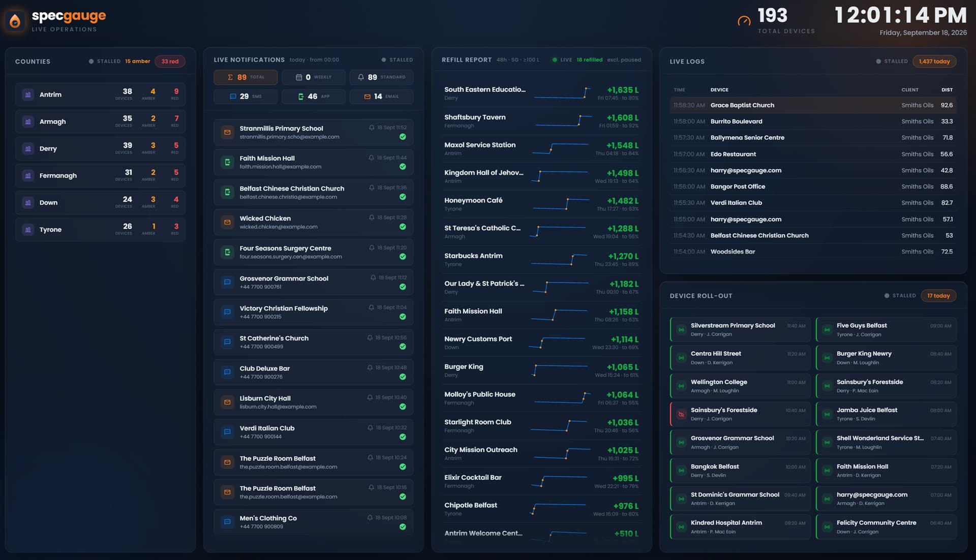Filter notifications by 14 Email
This screenshot has width=976, height=560.
(x=381, y=97)
